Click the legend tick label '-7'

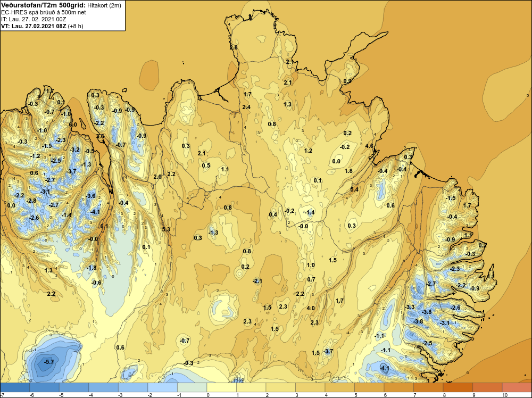click(2, 395)
